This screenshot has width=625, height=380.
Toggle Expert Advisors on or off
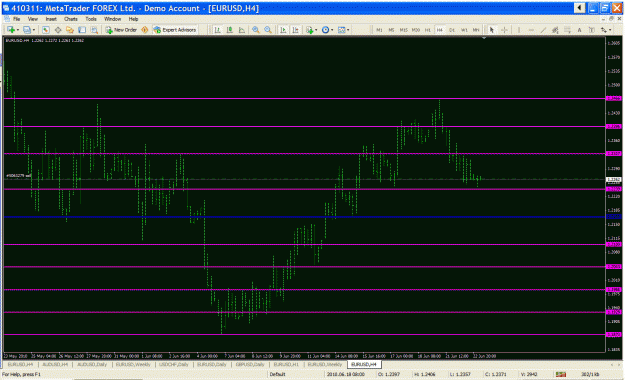(175, 30)
